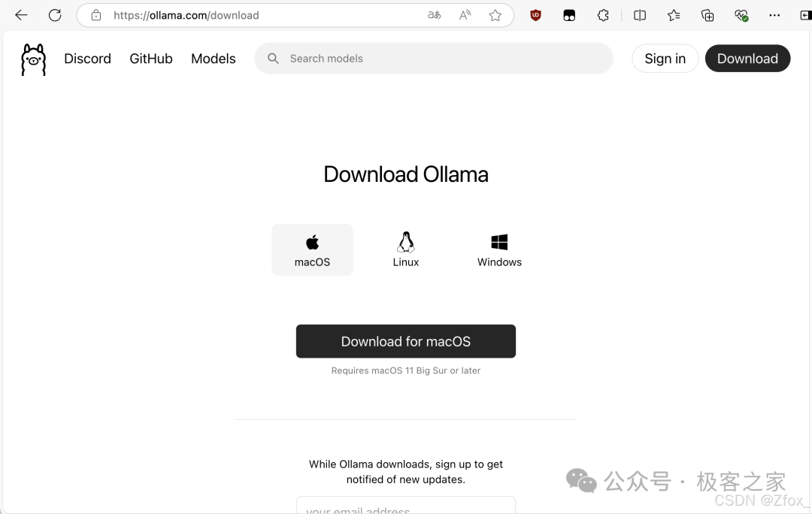Open the GitHub link

(150, 59)
